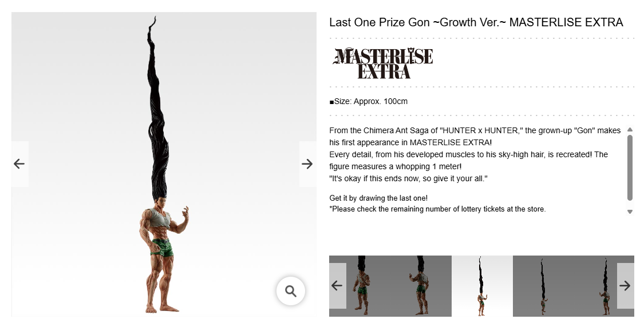Click the 'Get it by drawing the last one!' line
644x327 pixels.
coord(378,198)
